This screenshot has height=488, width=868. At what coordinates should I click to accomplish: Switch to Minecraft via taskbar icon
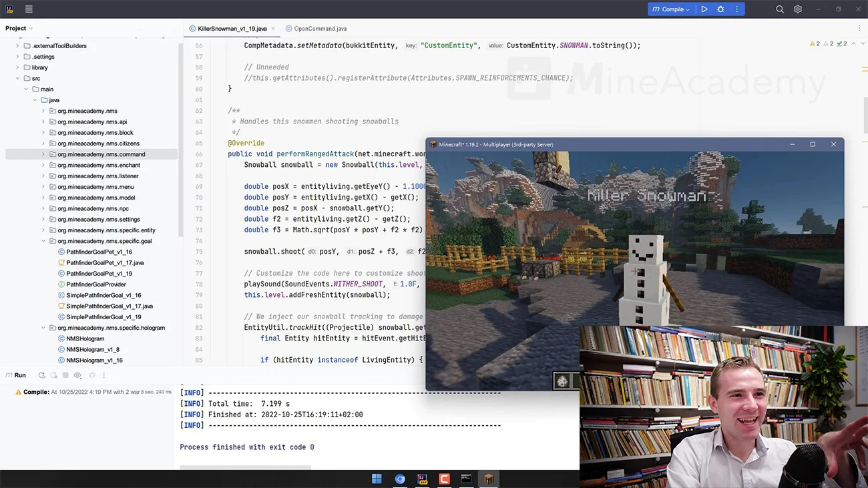(x=488, y=479)
